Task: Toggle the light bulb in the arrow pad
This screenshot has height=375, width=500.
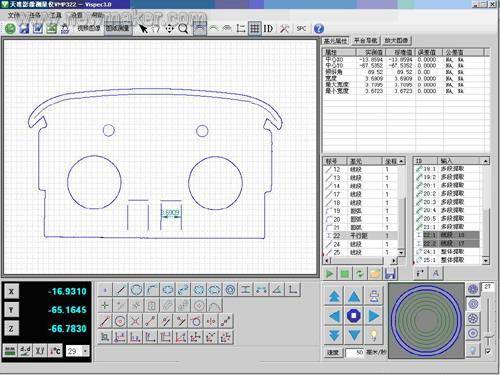Action: 374,335
